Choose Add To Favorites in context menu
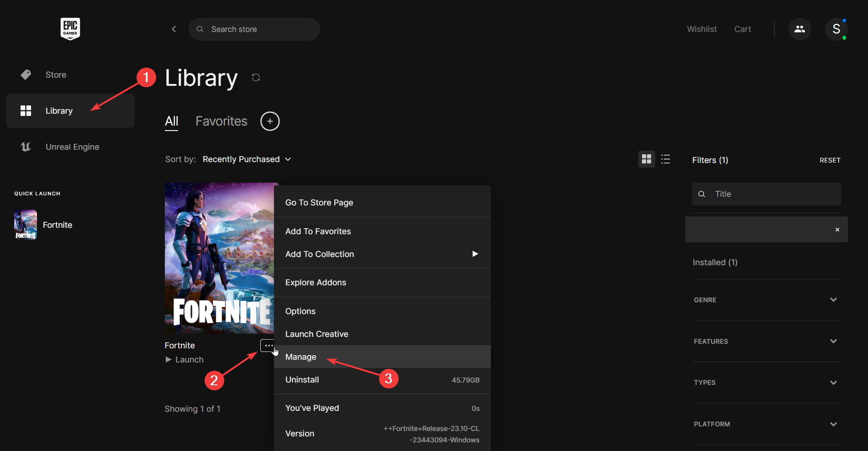 point(382,231)
